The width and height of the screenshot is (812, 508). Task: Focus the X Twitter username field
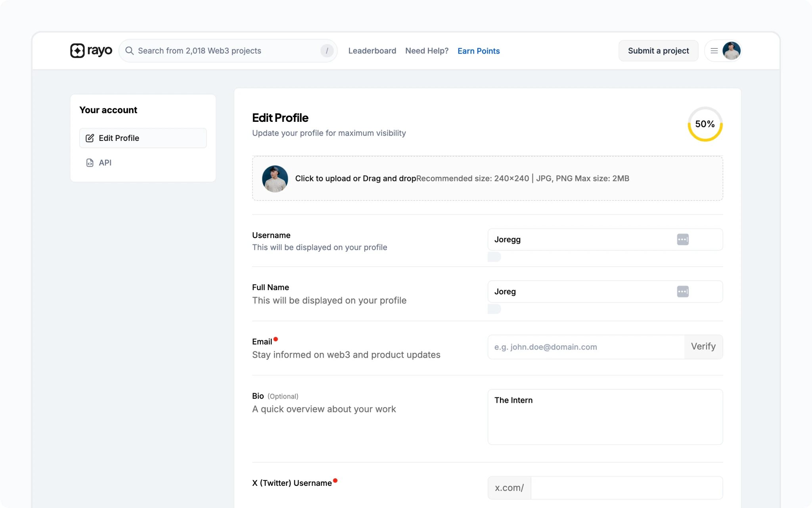click(x=626, y=488)
